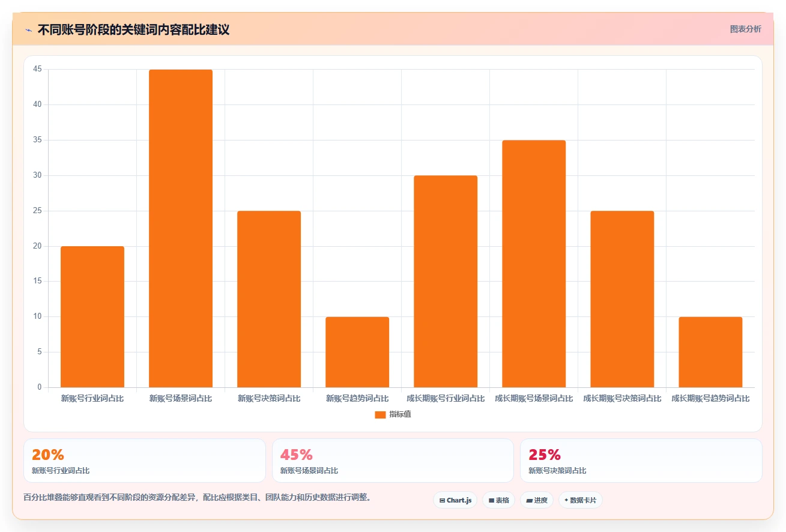786x532 pixels.
Task: Click x-axis label 成长期账号趋势词占比
Action: 710,398
